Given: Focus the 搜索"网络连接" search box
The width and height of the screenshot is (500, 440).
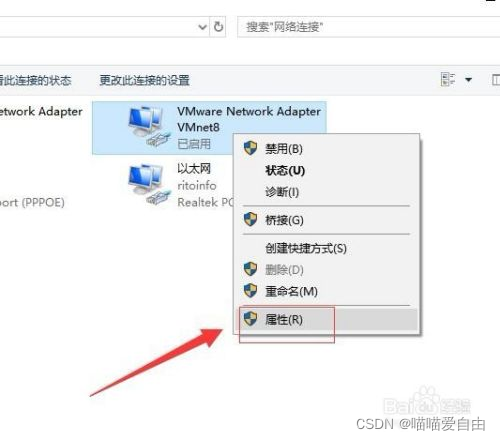Looking at the screenshot, I should (369, 27).
